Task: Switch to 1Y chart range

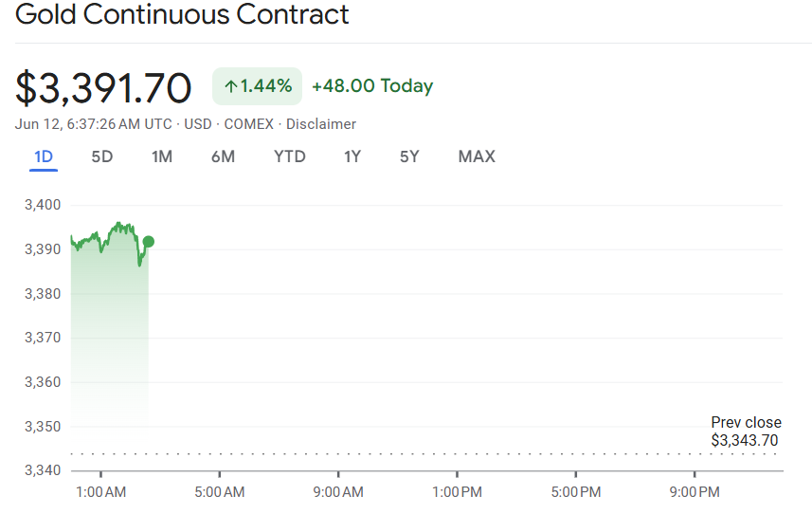Action: (x=352, y=156)
